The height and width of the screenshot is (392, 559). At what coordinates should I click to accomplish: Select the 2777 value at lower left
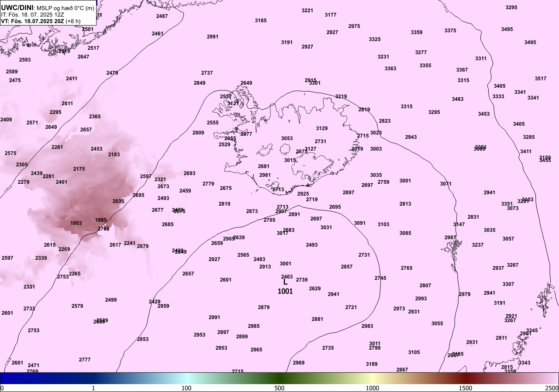tap(85, 360)
